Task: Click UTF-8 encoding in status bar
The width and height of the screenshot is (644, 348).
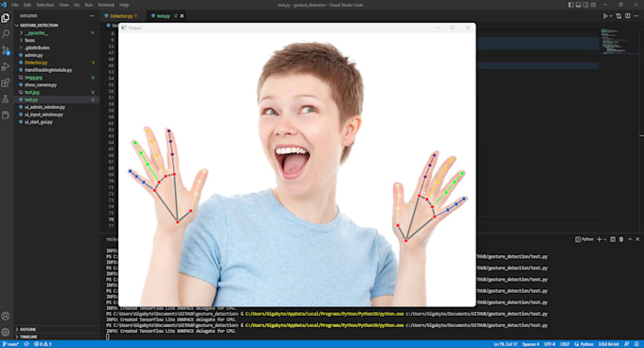Action: pos(549,344)
